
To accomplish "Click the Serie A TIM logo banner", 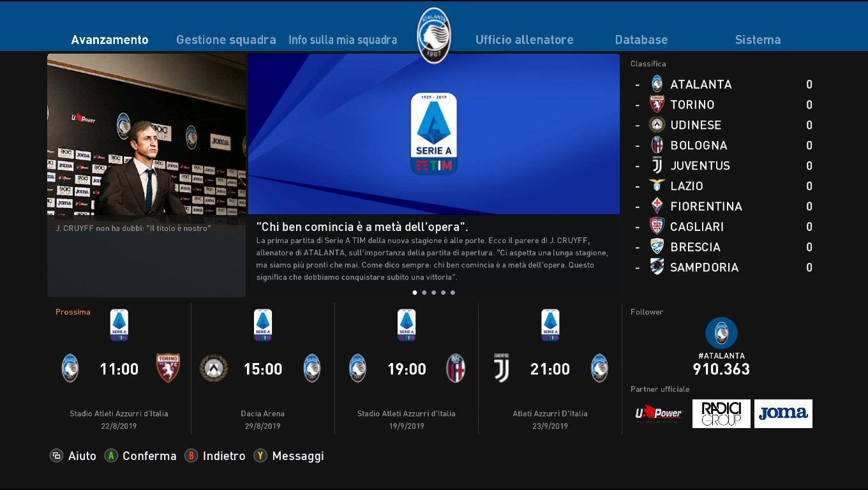I will coord(434,134).
